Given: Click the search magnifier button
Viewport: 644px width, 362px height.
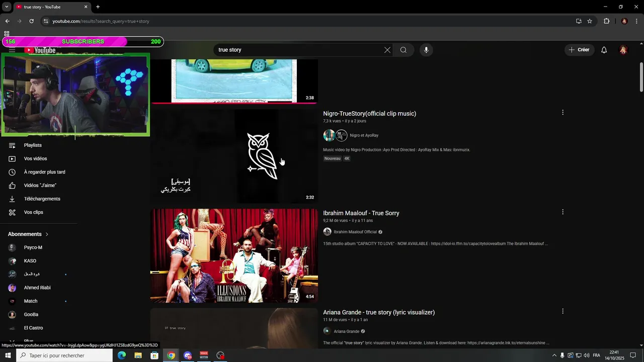Looking at the screenshot, I should (404, 50).
